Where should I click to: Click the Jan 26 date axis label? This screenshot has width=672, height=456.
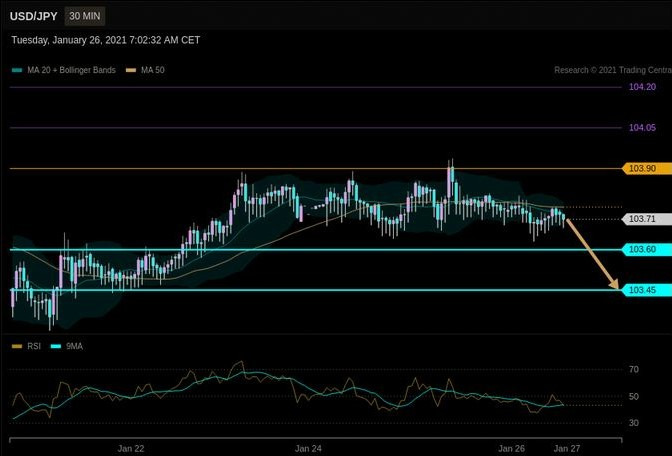[511, 449]
